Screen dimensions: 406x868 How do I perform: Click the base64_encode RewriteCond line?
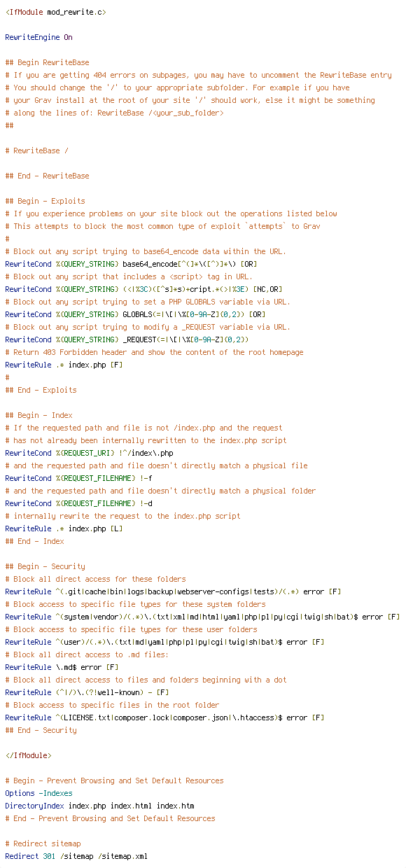pos(131,264)
